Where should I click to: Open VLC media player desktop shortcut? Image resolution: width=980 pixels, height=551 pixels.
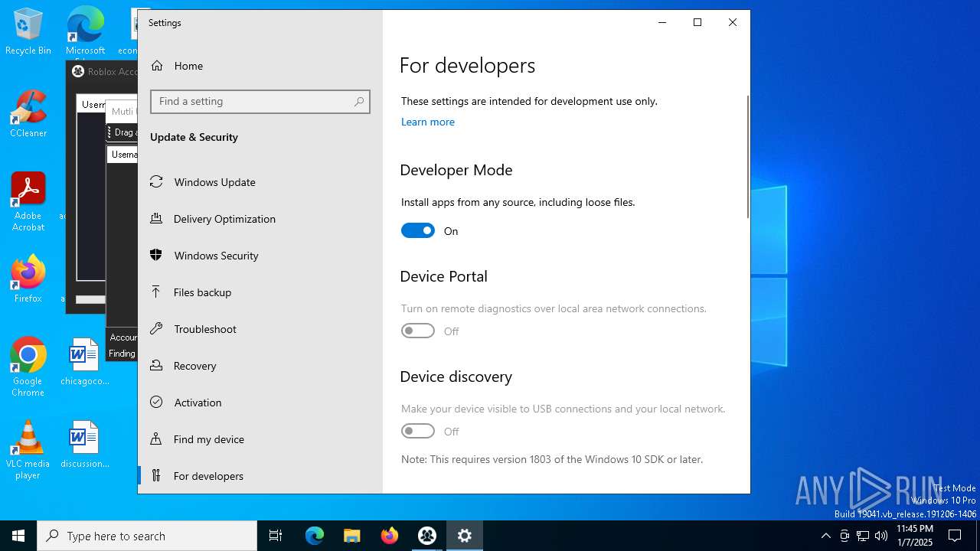coord(28,449)
